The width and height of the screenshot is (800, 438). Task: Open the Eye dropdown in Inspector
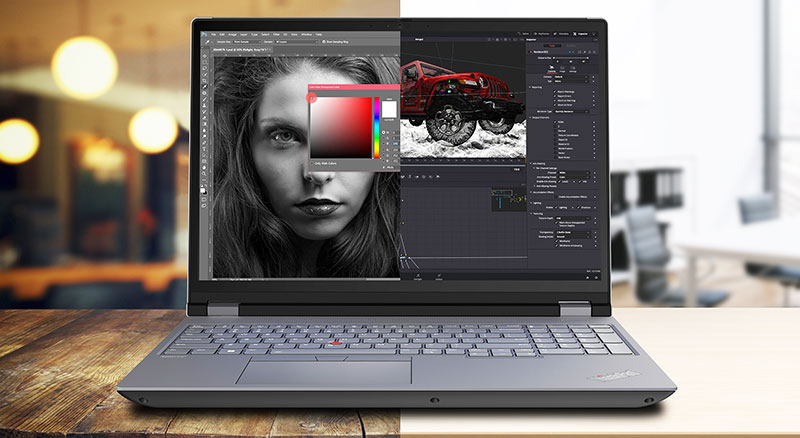[x=571, y=81]
